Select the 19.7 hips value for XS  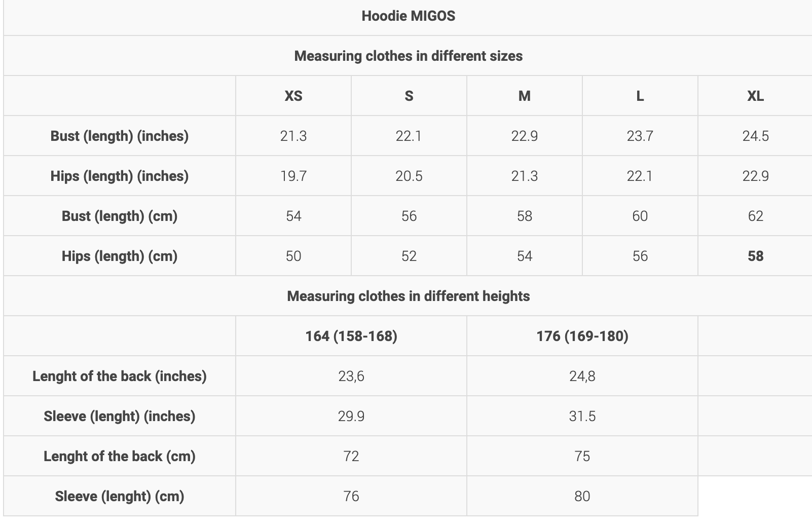293,176
